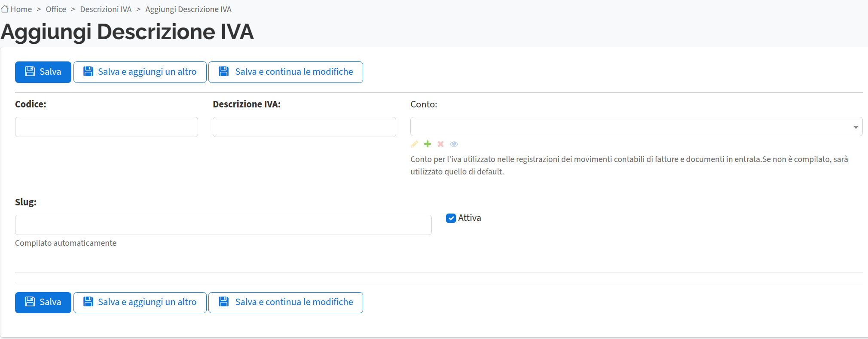Click the 'Descrizione IVA:' field label
Screen dimensions: 868x339
(x=247, y=104)
